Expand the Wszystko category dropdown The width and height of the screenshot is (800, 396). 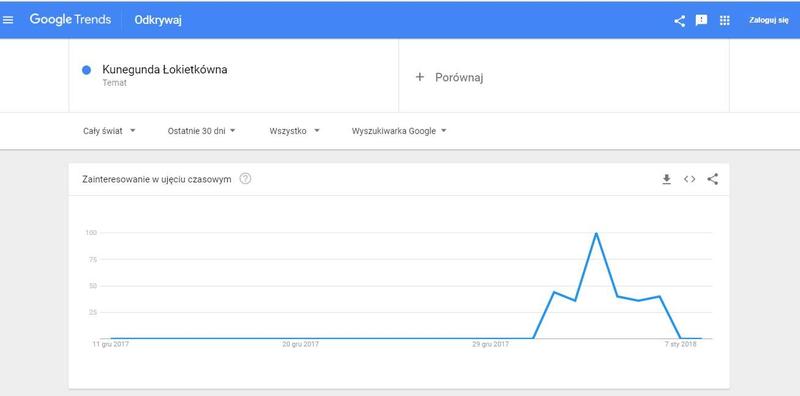[294, 131]
